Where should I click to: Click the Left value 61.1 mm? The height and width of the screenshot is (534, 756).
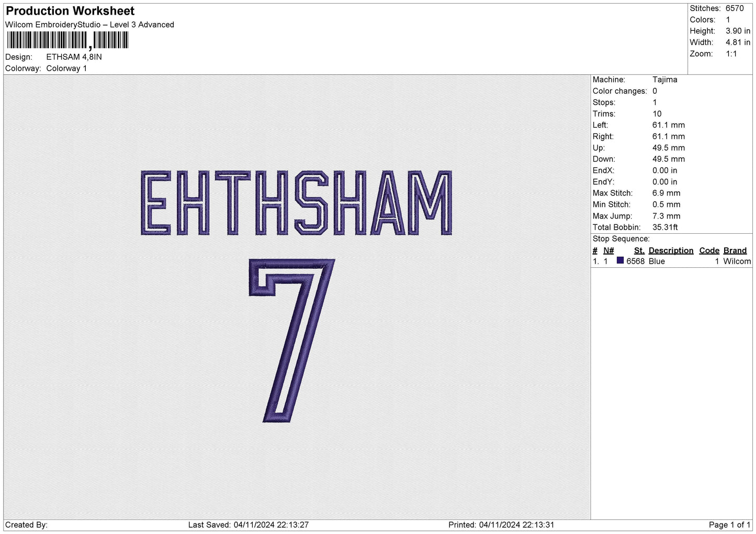pyautogui.click(x=669, y=125)
